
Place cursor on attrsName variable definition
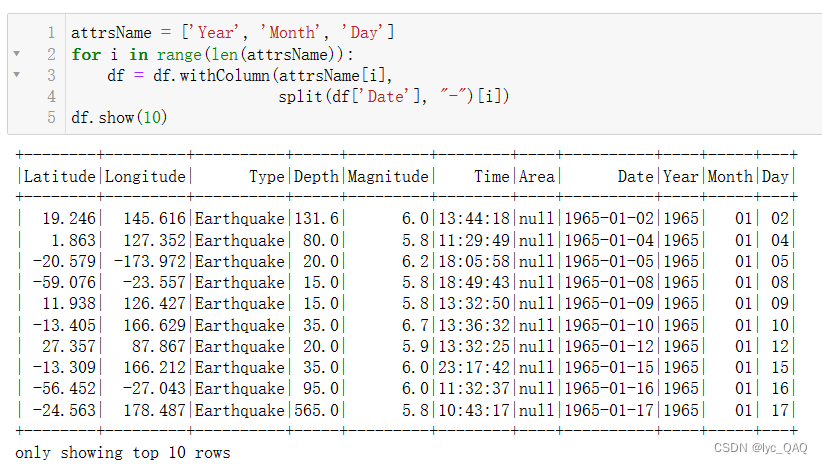pyautogui.click(x=111, y=33)
